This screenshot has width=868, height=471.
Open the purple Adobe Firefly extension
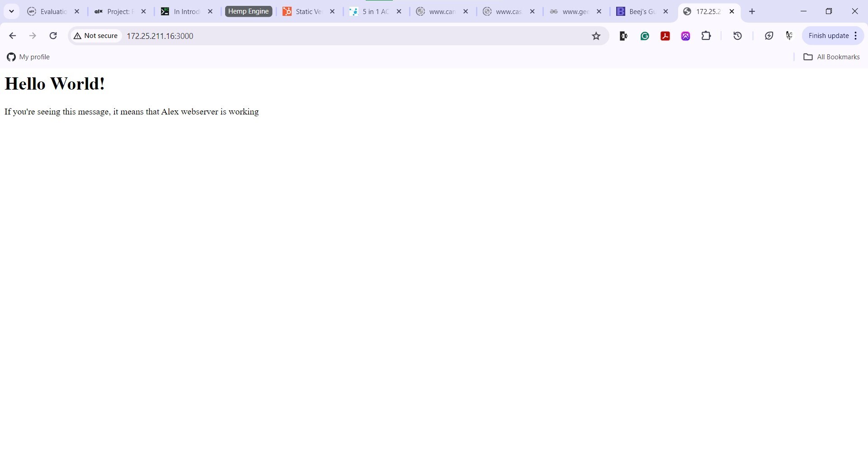pyautogui.click(x=685, y=35)
